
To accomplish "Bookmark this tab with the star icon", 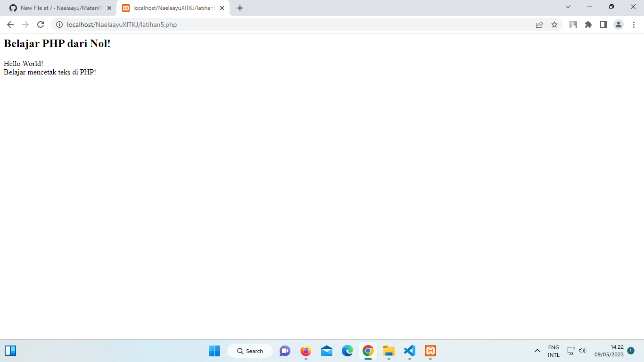I will [x=554, y=25].
